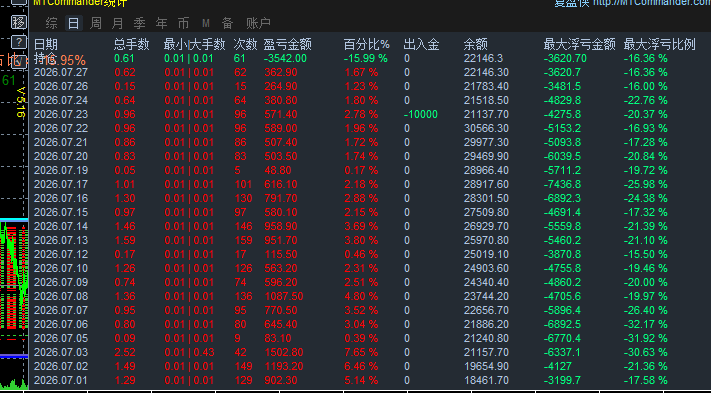Click balance 18461.70

pyautogui.click(x=486, y=381)
